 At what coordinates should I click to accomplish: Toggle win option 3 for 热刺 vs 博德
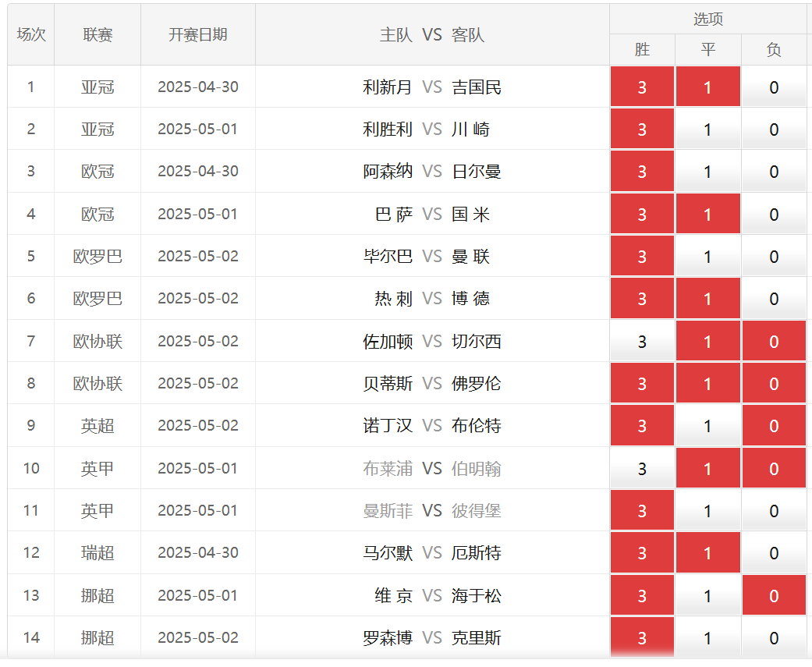coord(642,298)
